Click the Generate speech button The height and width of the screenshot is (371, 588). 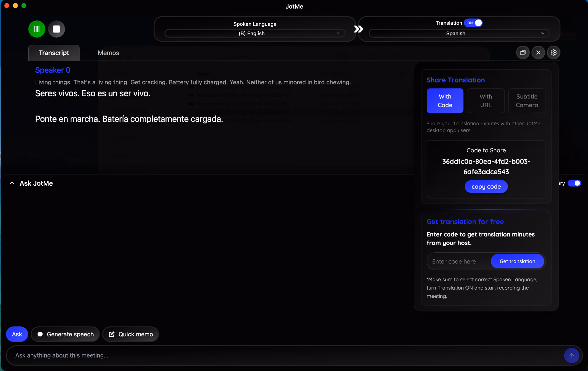(65, 334)
